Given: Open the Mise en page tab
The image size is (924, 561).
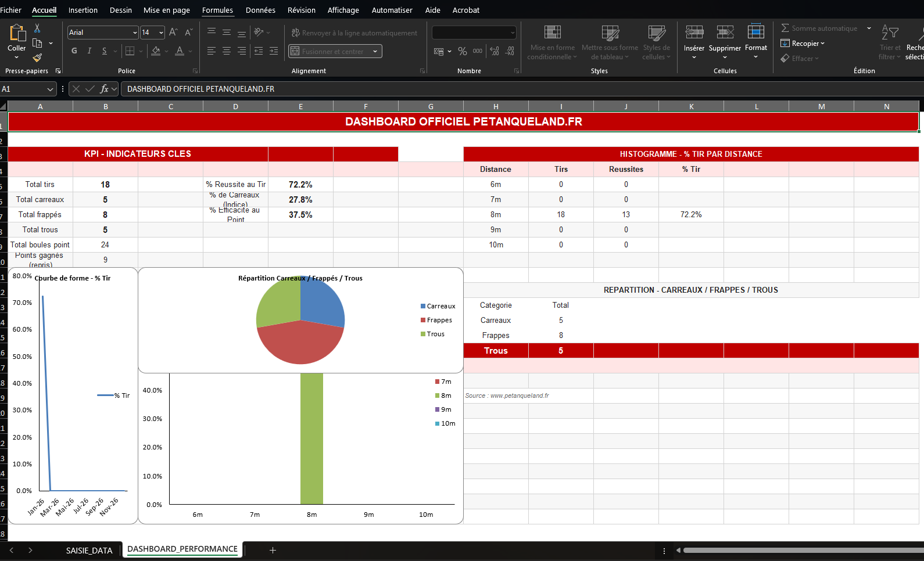Looking at the screenshot, I should pos(167,10).
